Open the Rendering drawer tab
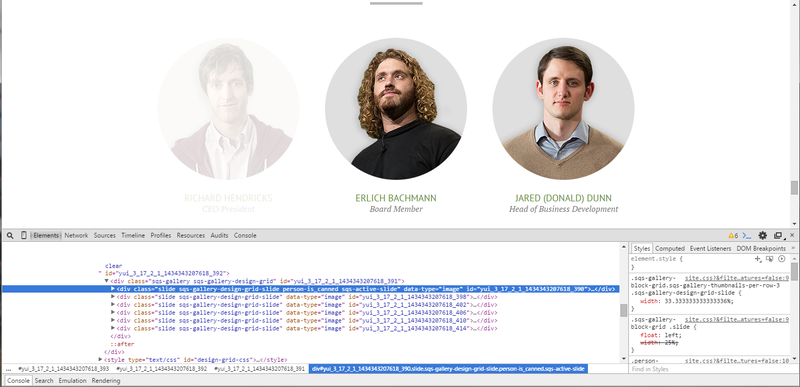The height and width of the screenshot is (387, 800). click(x=106, y=381)
